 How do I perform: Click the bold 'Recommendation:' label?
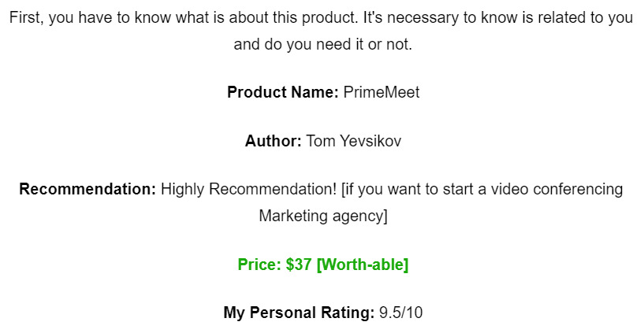pos(87,189)
